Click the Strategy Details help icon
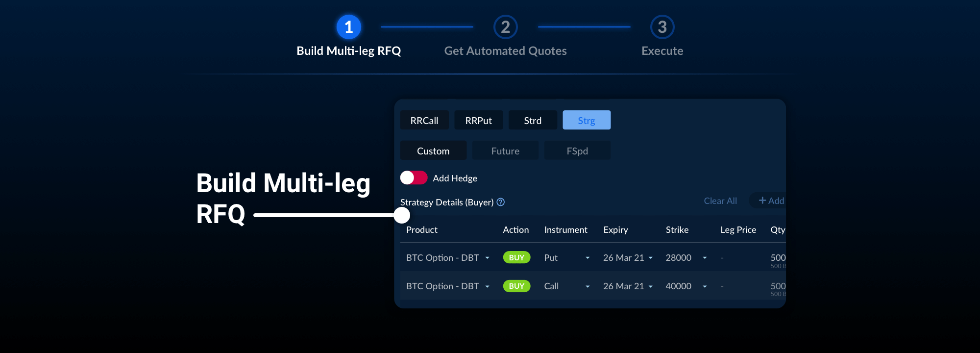This screenshot has height=353, width=980. coord(501,202)
